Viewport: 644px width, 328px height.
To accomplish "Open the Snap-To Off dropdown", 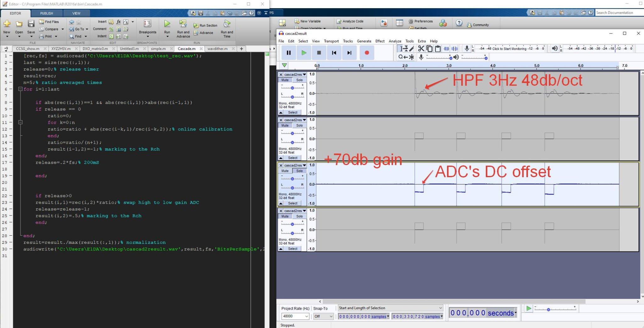I will click(x=331, y=316).
